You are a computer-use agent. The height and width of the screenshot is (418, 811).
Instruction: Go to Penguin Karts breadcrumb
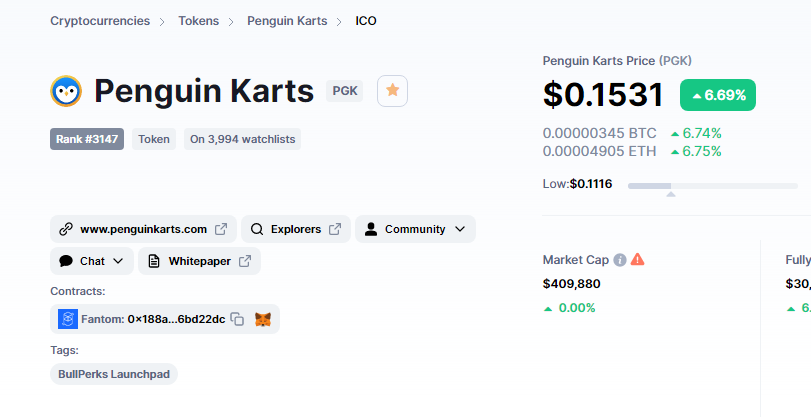click(287, 21)
